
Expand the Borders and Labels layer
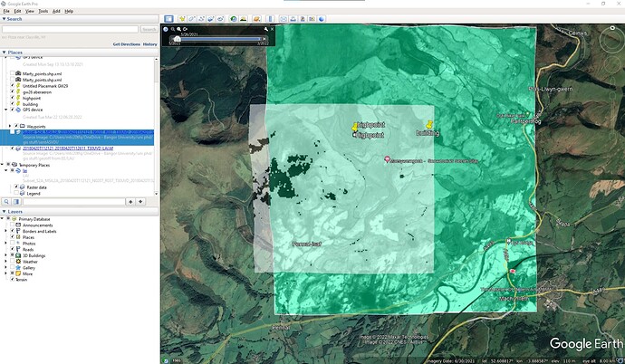[x=6, y=231]
